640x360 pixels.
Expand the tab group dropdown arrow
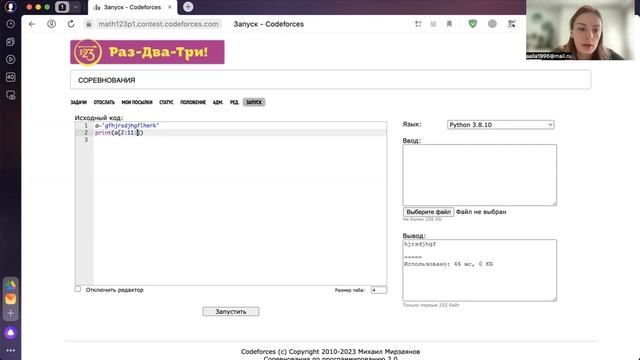(x=76, y=7)
